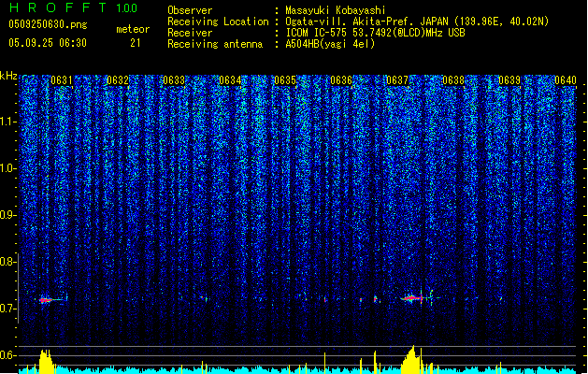
Task: Click the yellow power peak near 0631
Action: [46, 361]
